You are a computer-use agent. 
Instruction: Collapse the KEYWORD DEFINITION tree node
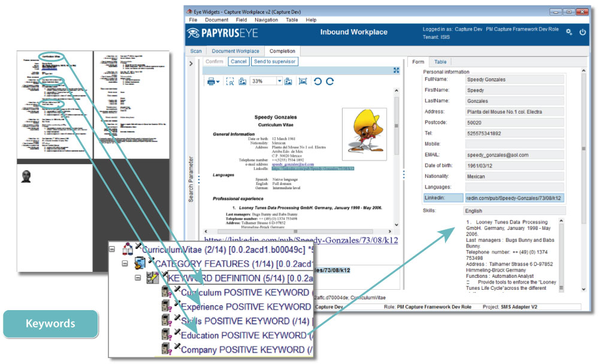tap(138, 278)
